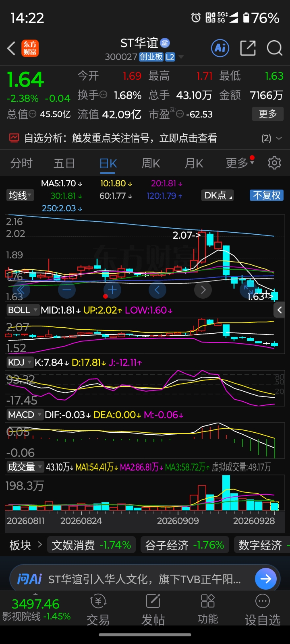Open the Ai analysis icon
The height and width of the screenshot is (644, 290).
[x=220, y=49]
